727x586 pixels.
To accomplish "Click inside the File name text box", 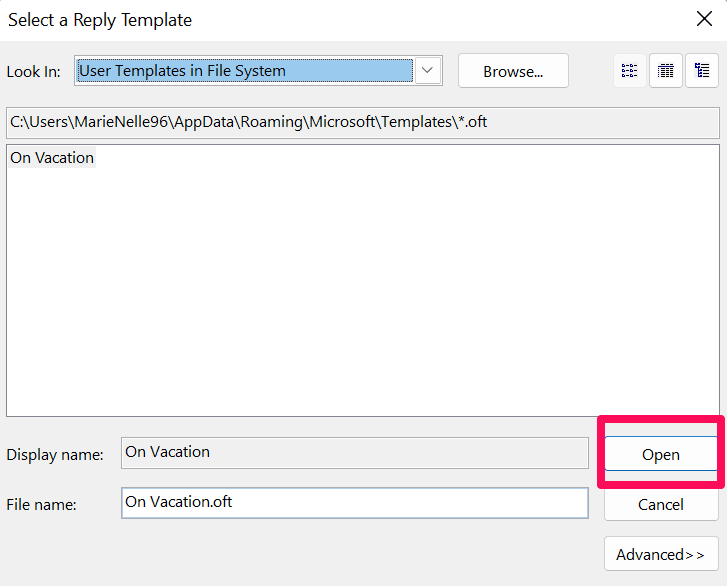I will pos(355,503).
